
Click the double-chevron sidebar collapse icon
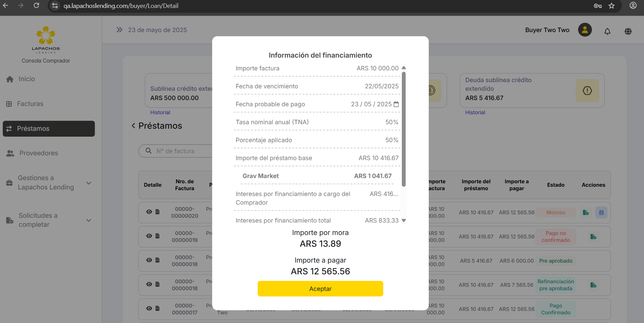(x=119, y=30)
